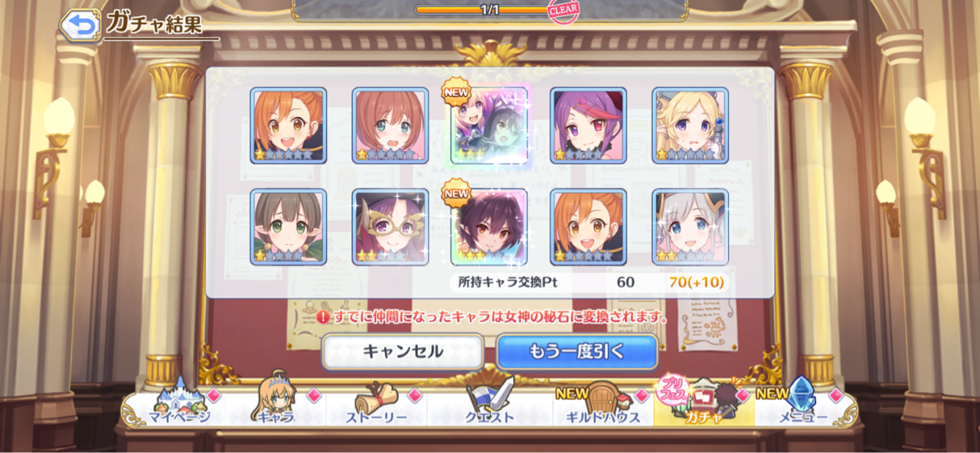Go back with the arrow button

click(x=80, y=26)
